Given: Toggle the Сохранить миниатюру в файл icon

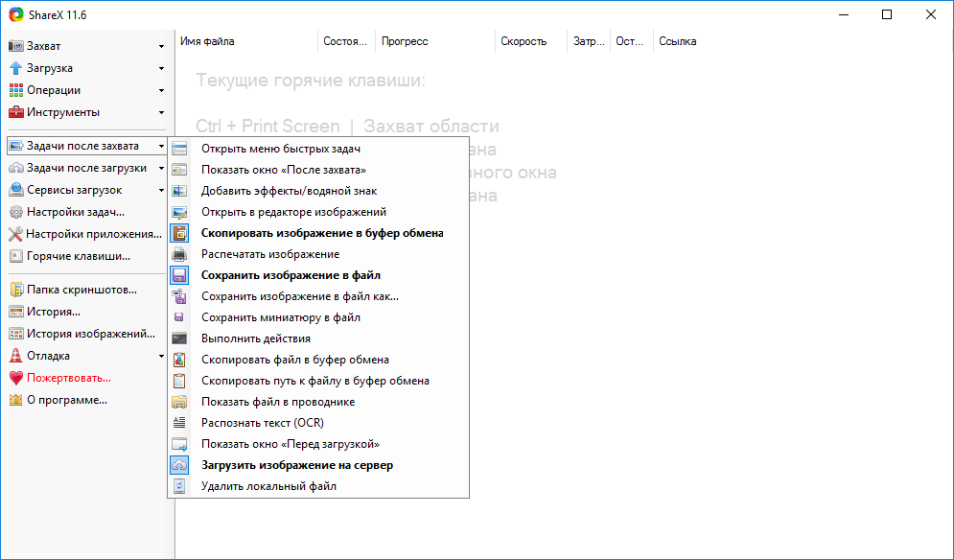Looking at the screenshot, I should 179,317.
